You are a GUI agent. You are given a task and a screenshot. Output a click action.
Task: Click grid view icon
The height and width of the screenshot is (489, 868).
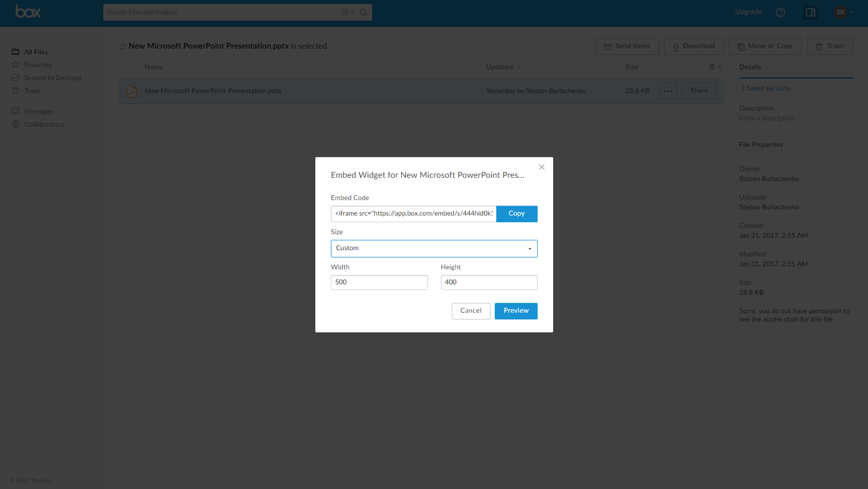pyautogui.click(x=720, y=67)
